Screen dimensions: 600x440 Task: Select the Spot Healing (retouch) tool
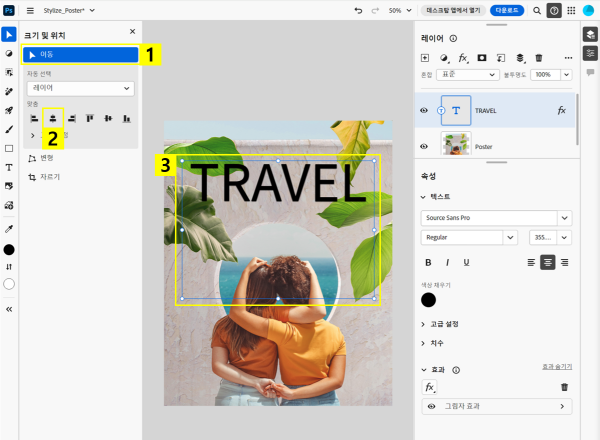point(9,91)
